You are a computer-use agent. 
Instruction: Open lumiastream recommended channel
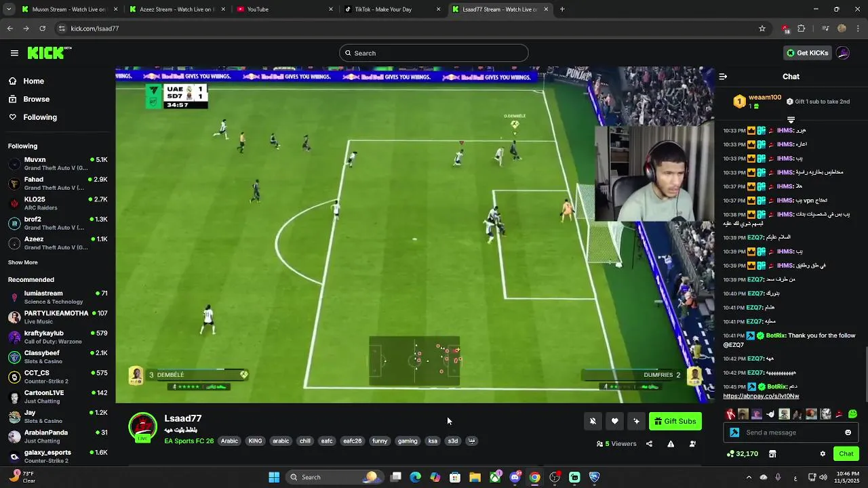pos(58,297)
